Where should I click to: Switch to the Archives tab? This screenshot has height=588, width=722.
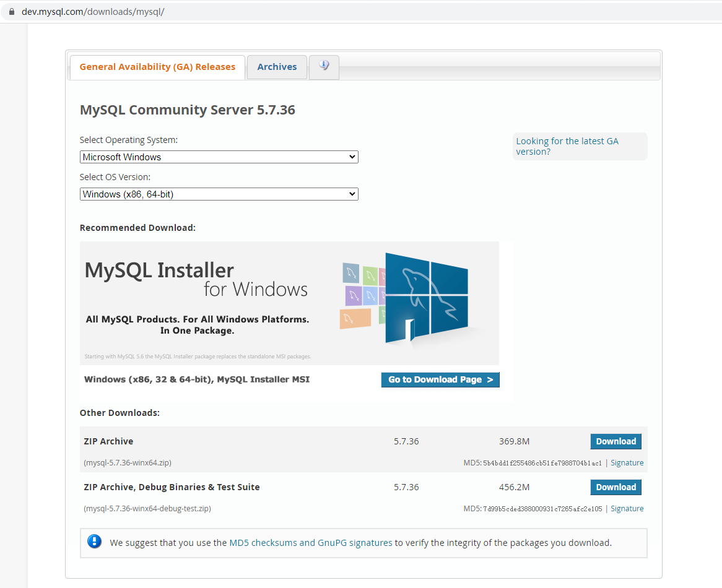(x=277, y=67)
